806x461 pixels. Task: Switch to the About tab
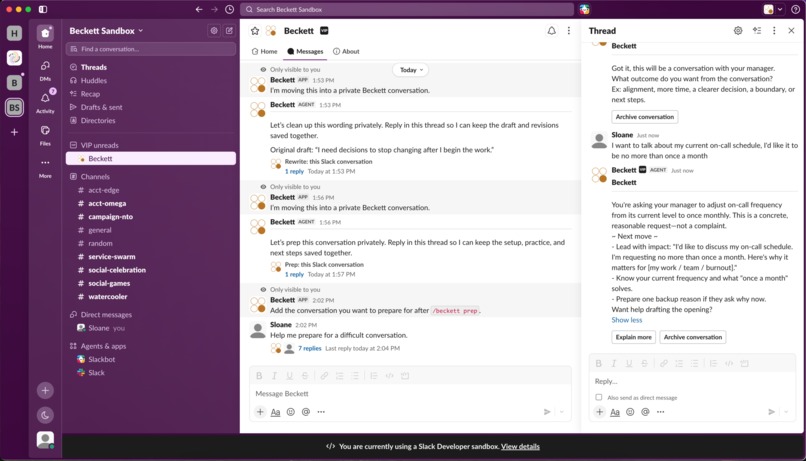[x=346, y=51]
